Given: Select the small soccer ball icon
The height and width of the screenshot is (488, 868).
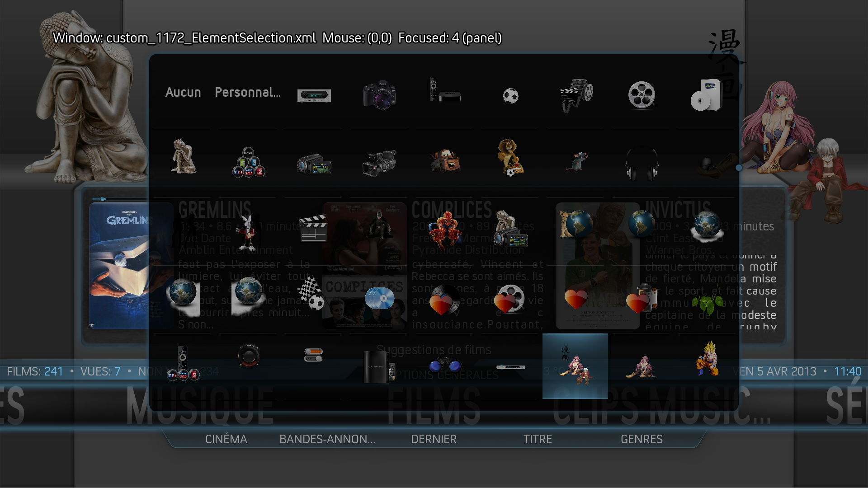Looking at the screenshot, I should [x=510, y=96].
